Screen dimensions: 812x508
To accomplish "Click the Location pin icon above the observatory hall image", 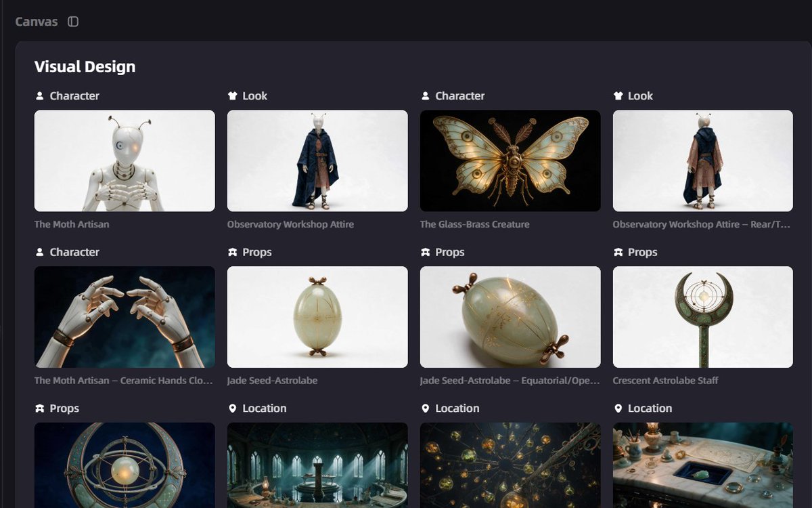I will [x=232, y=408].
